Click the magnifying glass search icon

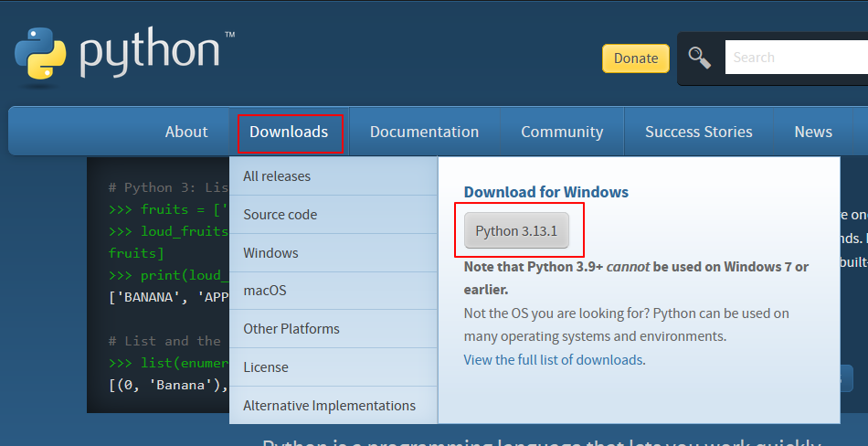click(x=700, y=58)
